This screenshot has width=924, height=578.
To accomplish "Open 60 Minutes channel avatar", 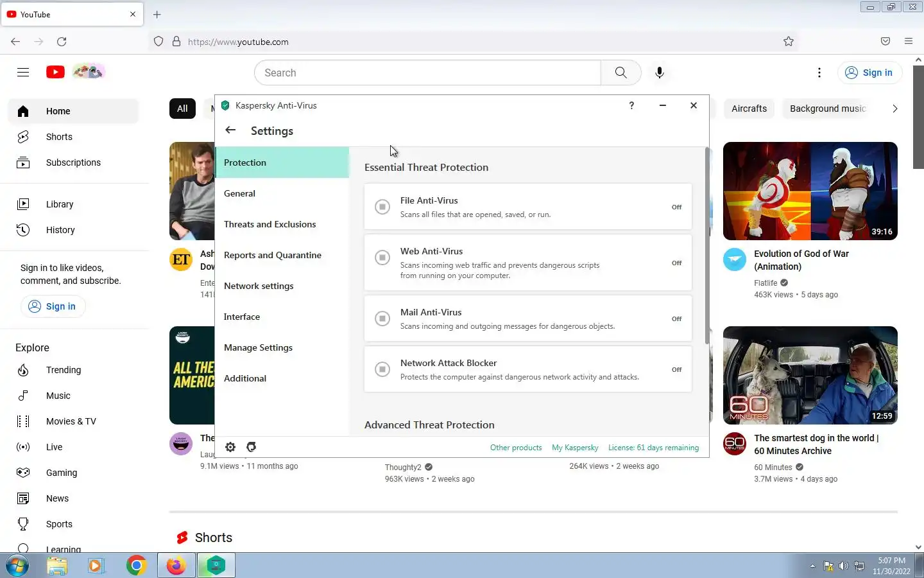I will pyautogui.click(x=735, y=444).
